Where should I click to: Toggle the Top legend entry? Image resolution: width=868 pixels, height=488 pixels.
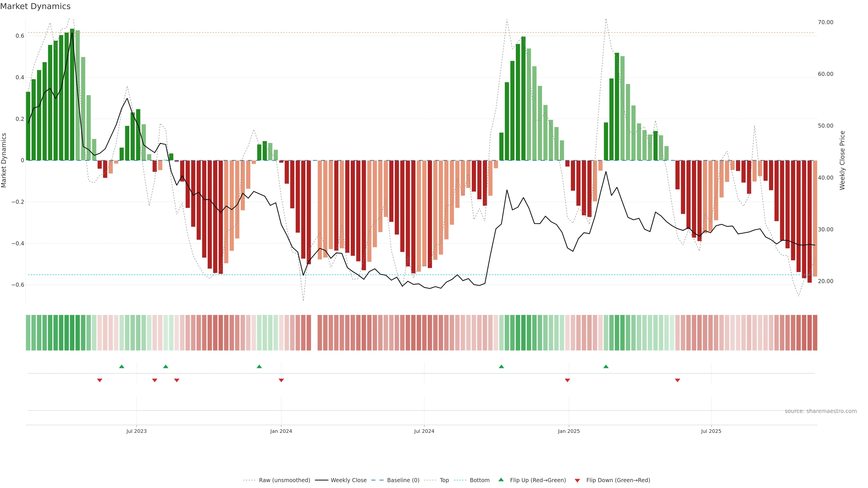(444, 480)
